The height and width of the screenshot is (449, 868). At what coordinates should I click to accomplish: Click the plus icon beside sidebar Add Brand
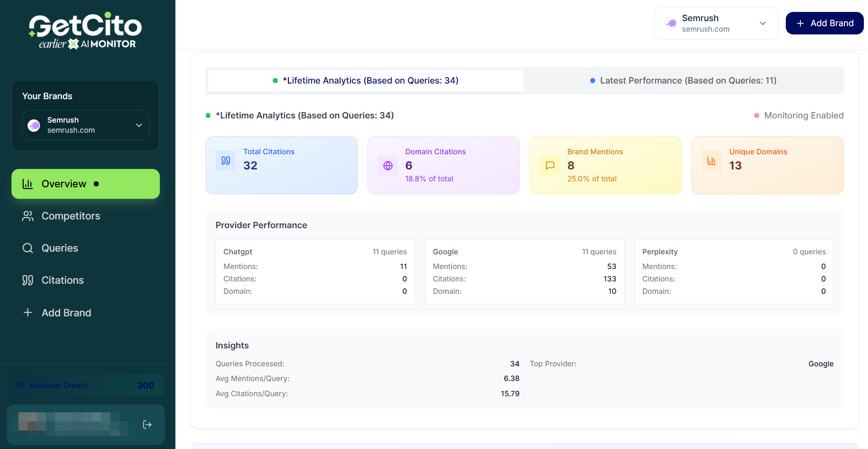[28, 313]
